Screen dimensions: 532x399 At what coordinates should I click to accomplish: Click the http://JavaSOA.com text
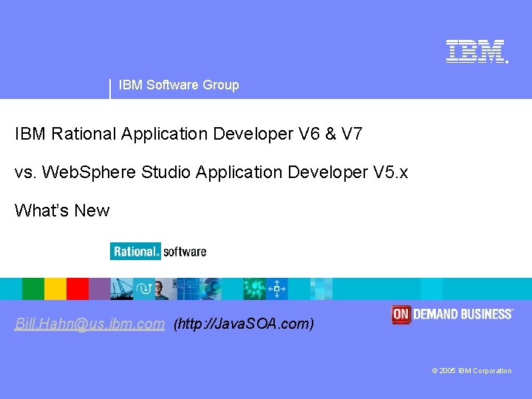[244, 324]
